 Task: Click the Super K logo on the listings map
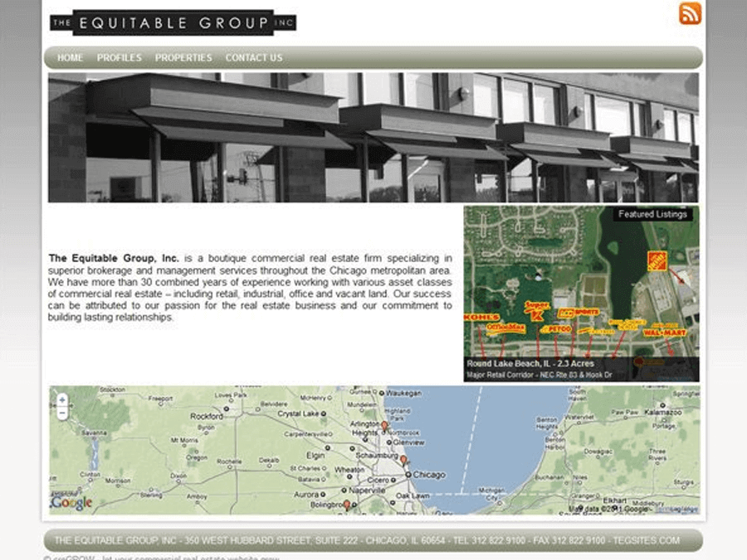click(535, 309)
